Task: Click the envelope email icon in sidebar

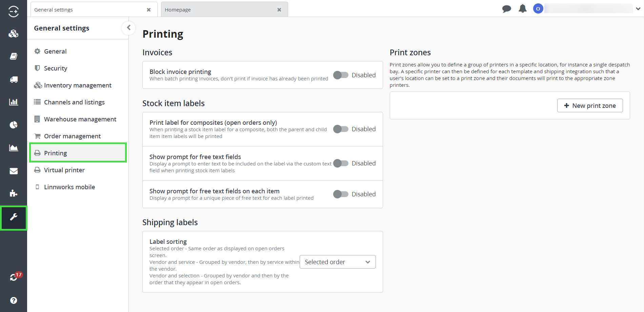Action: coord(14,171)
